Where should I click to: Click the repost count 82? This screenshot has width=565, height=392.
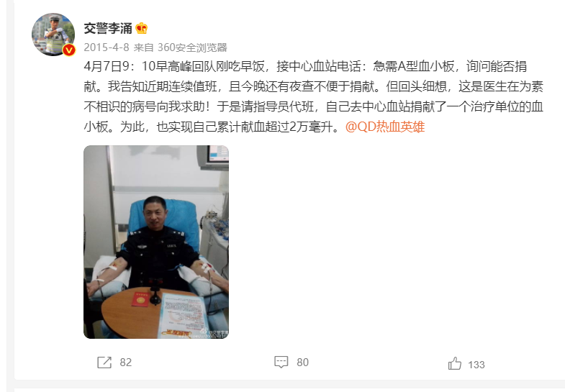(126, 362)
